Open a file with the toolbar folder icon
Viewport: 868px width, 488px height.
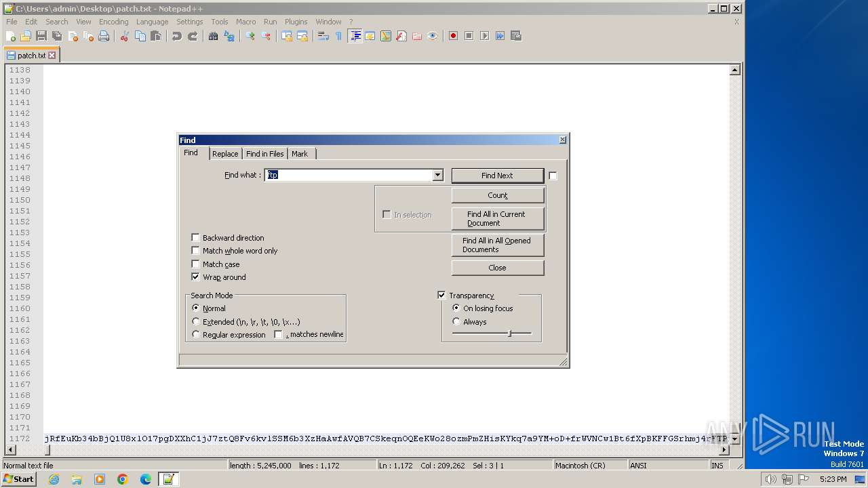click(26, 36)
